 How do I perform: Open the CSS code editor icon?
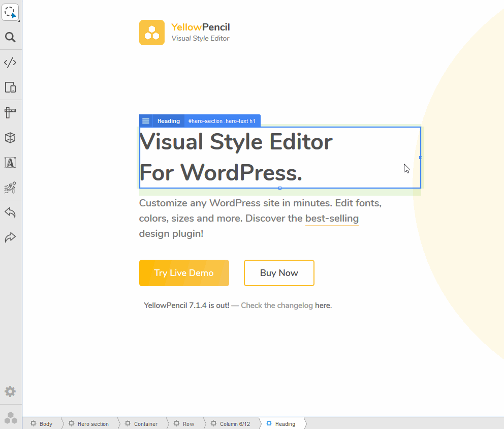(10, 63)
